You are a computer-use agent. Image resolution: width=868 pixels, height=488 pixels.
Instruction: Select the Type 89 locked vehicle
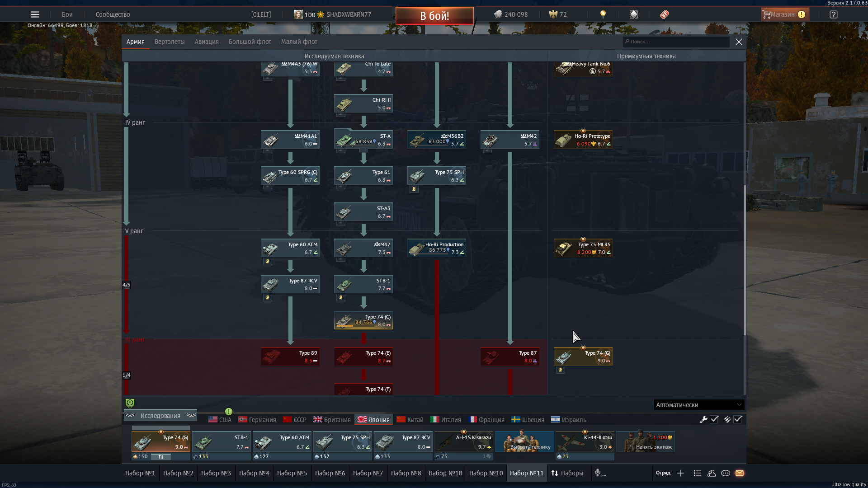pos(290,357)
